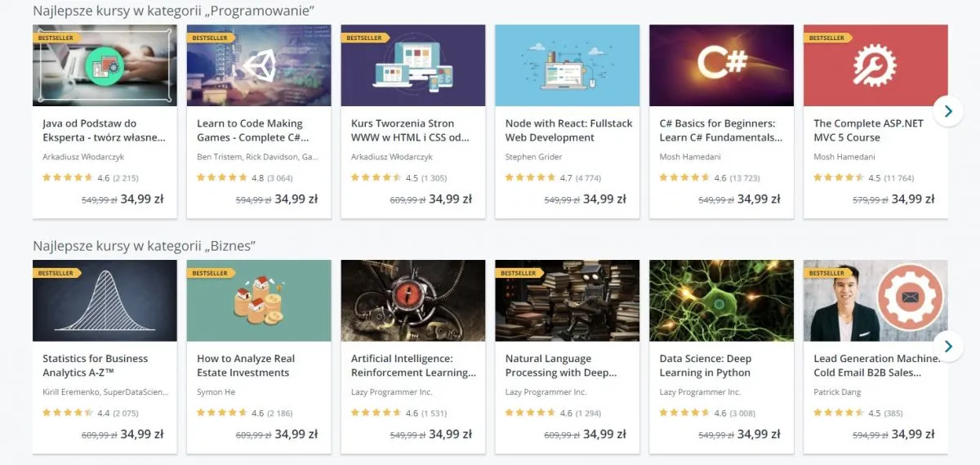The height and width of the screenshot is (465, 980).
Task: Click Natural Language Processing course title
Action: [x=561, y=365]
